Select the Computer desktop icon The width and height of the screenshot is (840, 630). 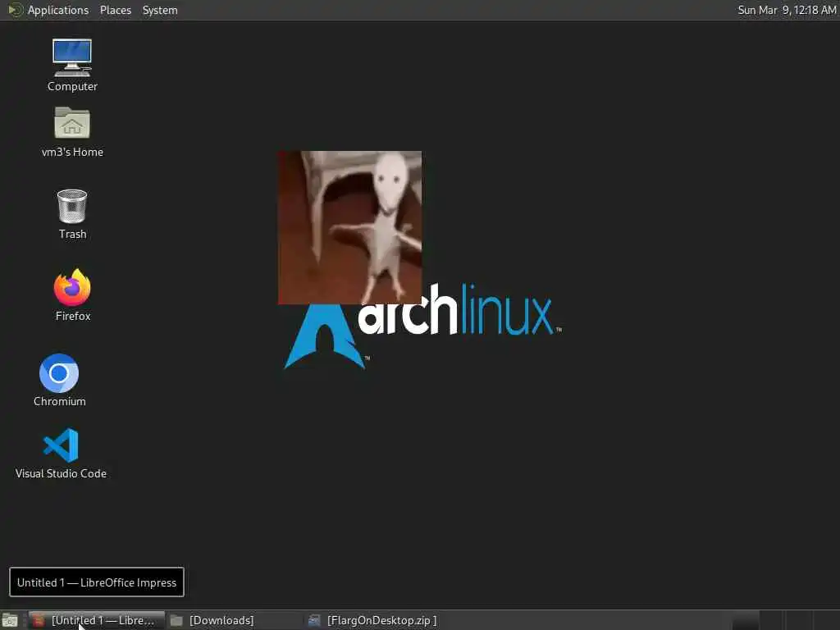click(x=72, y=66)
